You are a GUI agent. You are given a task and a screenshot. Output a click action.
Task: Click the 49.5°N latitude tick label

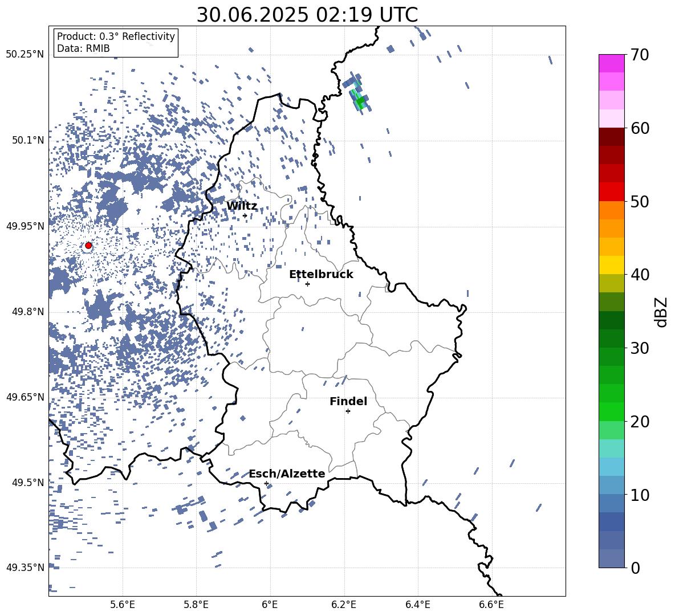(28, 483)
